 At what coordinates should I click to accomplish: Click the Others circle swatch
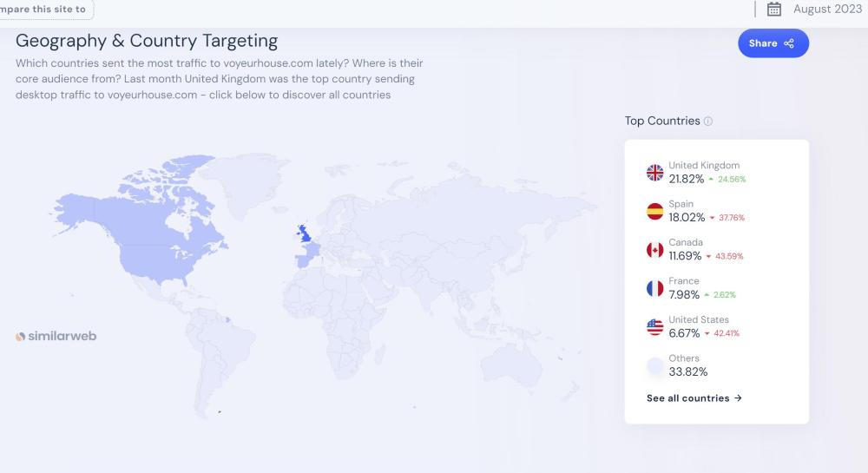[x=655, y=366]
